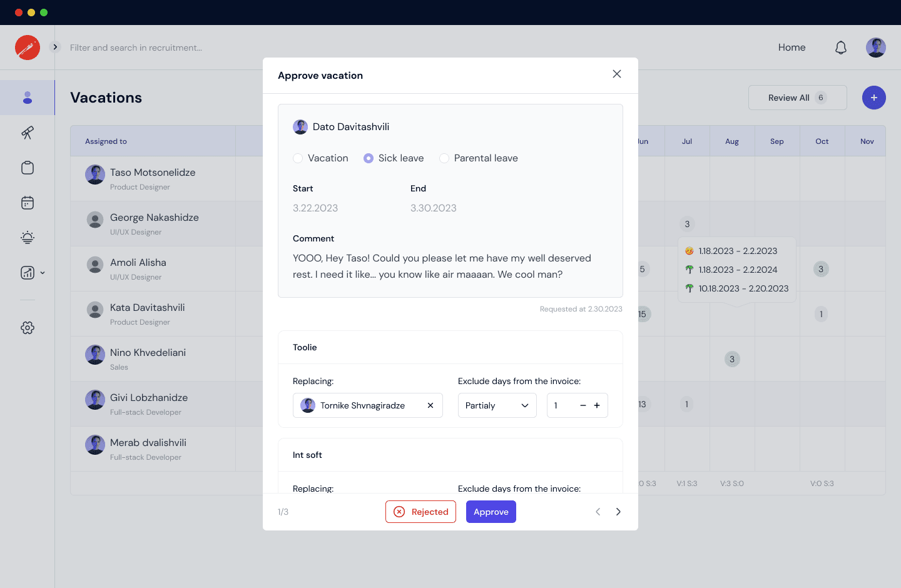Increase excluded days with the plus stepper
The width and height of the screenshot is (901, 588).
coord(596,405)
